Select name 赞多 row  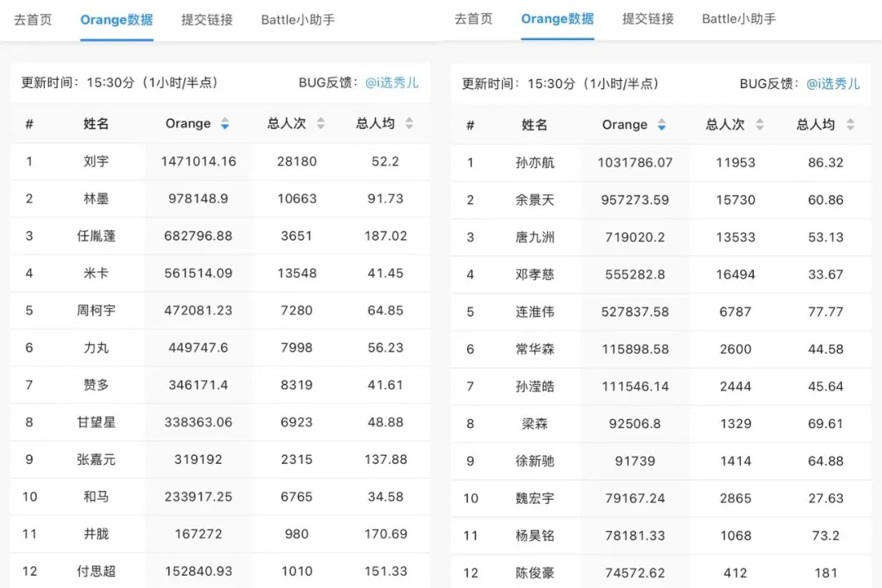click(96, 385)
